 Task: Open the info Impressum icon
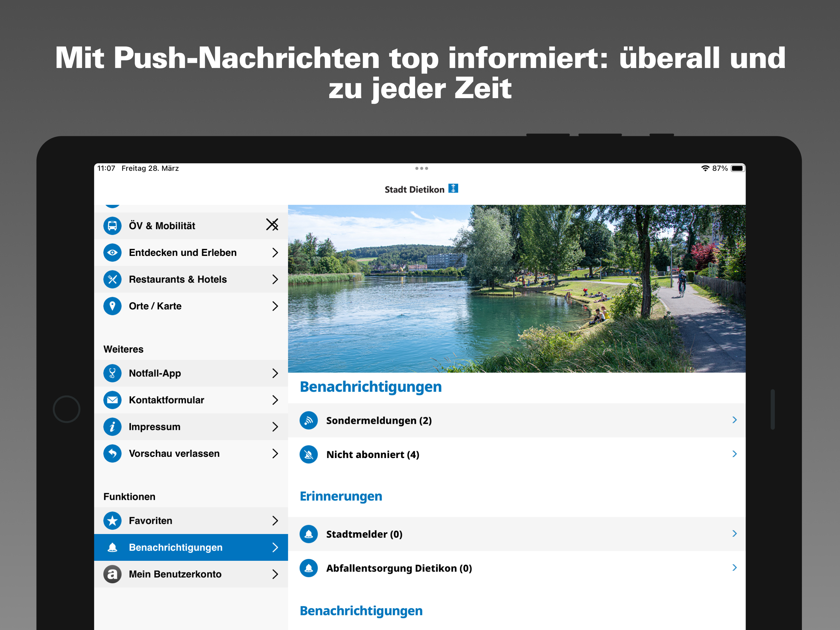pos(113,427)
